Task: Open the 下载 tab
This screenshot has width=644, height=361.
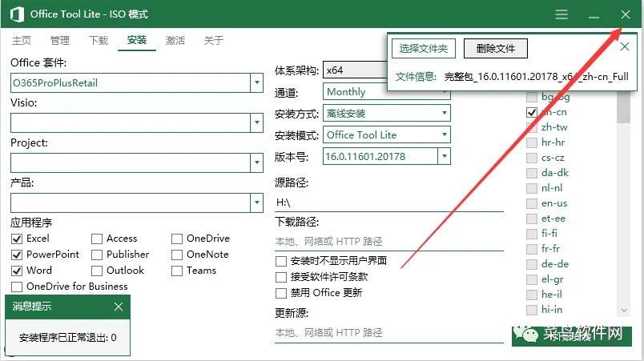Action: click(x=99, y=40)
